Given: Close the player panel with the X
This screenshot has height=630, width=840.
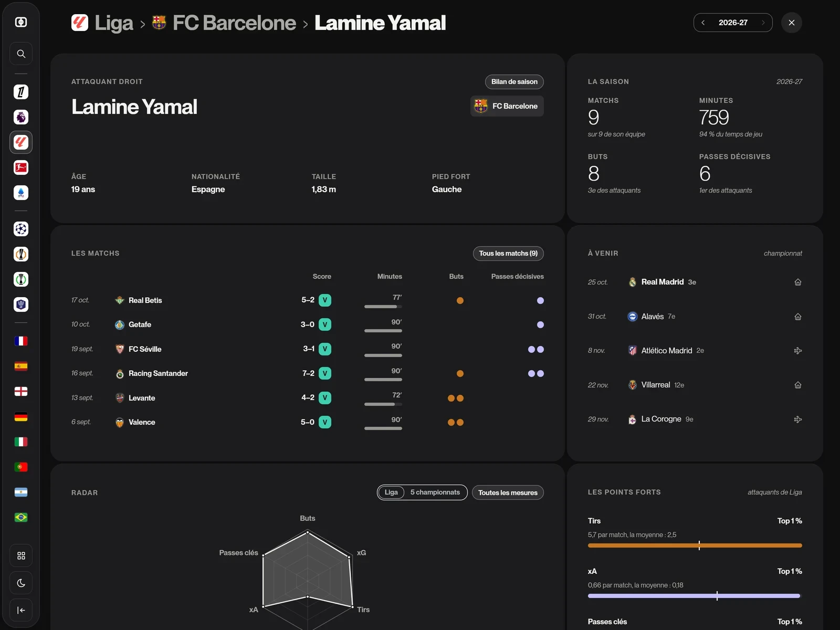Looking at the screenshot, I should [792, 23].
